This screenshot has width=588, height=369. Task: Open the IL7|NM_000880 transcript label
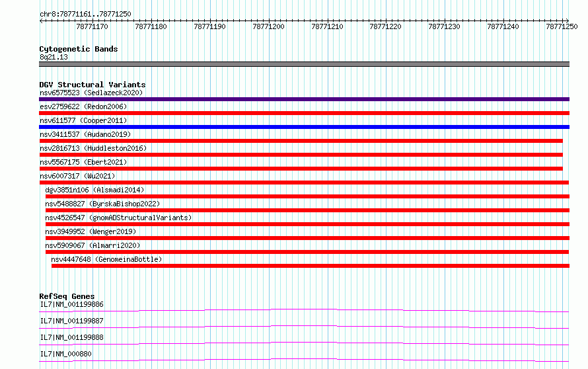pyautogui.click(x=65, y=354)
